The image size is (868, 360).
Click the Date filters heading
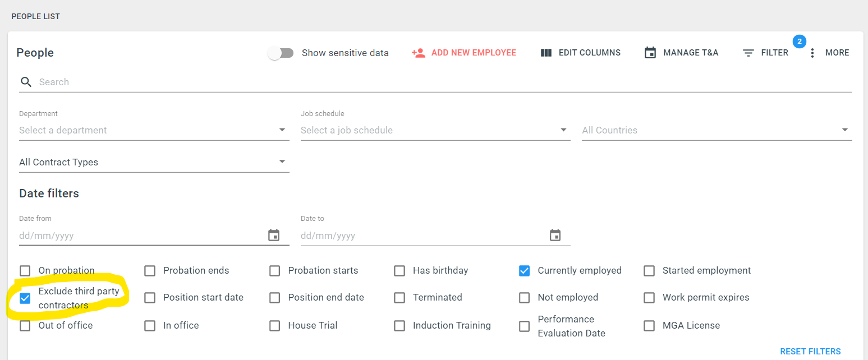(49, 193)
